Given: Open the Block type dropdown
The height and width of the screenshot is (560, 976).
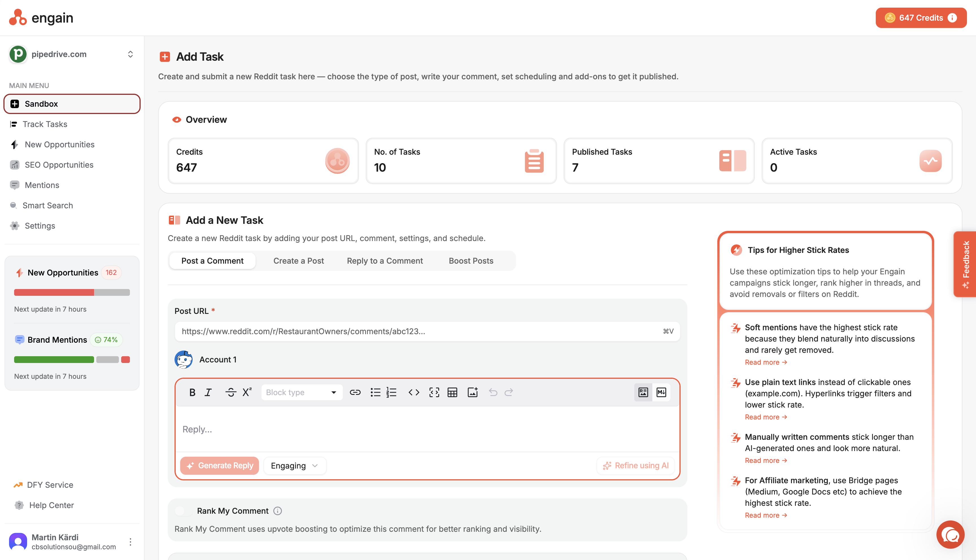Looking at the screenshot, I should pos(301,392).
